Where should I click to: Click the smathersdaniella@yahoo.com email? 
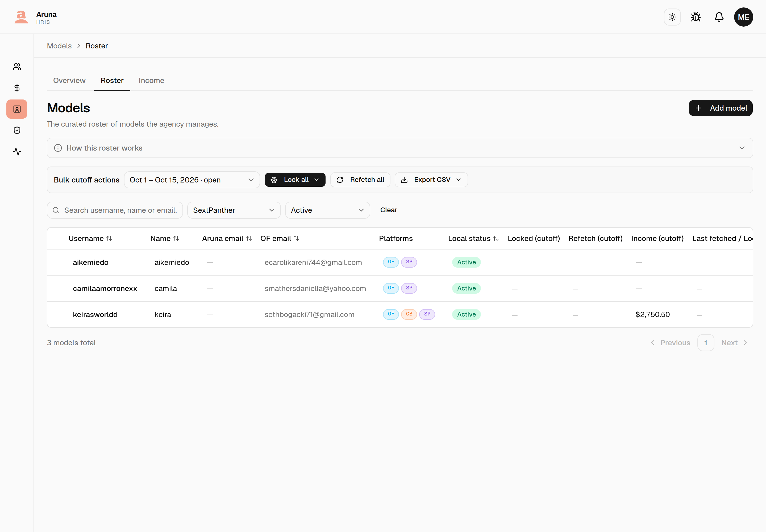pos(315,289)
